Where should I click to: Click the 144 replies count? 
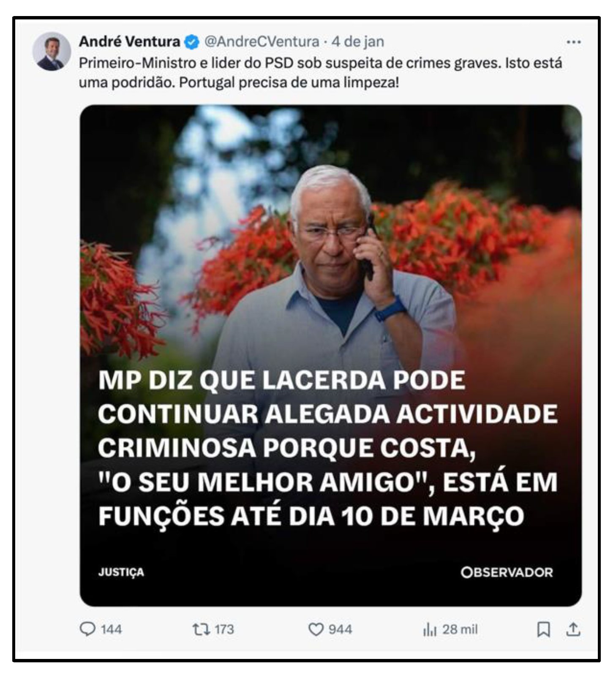111,629
